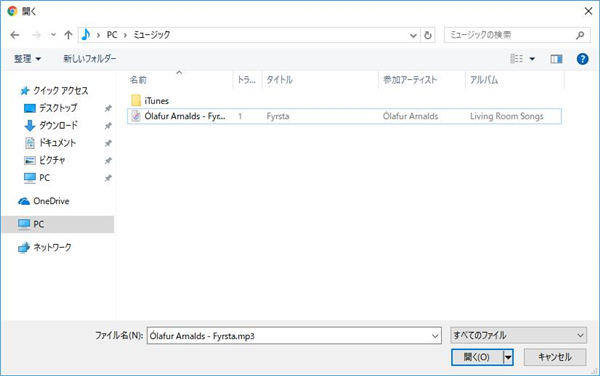Click the mp3 file icon
Viewport: 600px width, 376px height.
pos(136,116)
